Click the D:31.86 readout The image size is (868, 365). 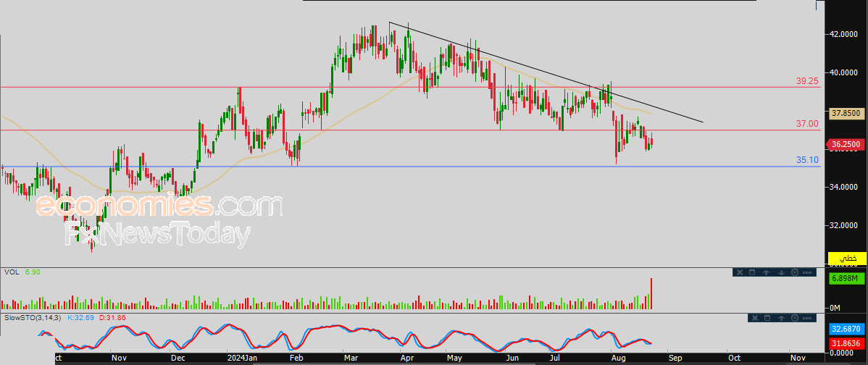(x=112, y=318)
